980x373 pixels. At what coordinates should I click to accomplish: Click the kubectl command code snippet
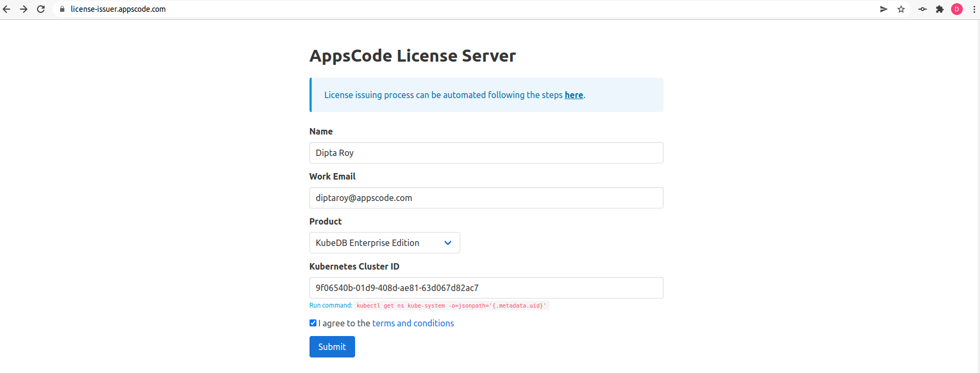(x=452, y=305)
